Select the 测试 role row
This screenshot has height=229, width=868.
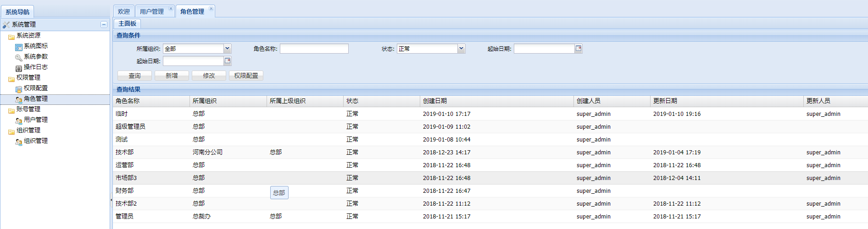click(x=490, y=139)
